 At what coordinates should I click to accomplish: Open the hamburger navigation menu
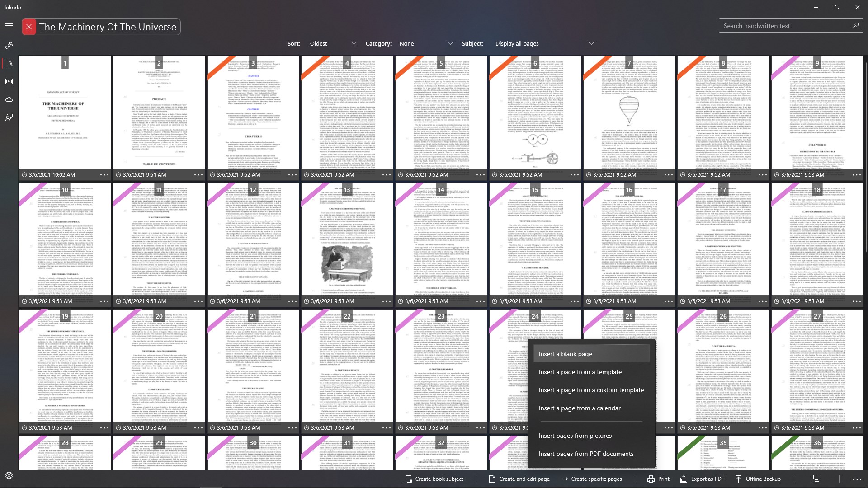(x=9, y=23)
